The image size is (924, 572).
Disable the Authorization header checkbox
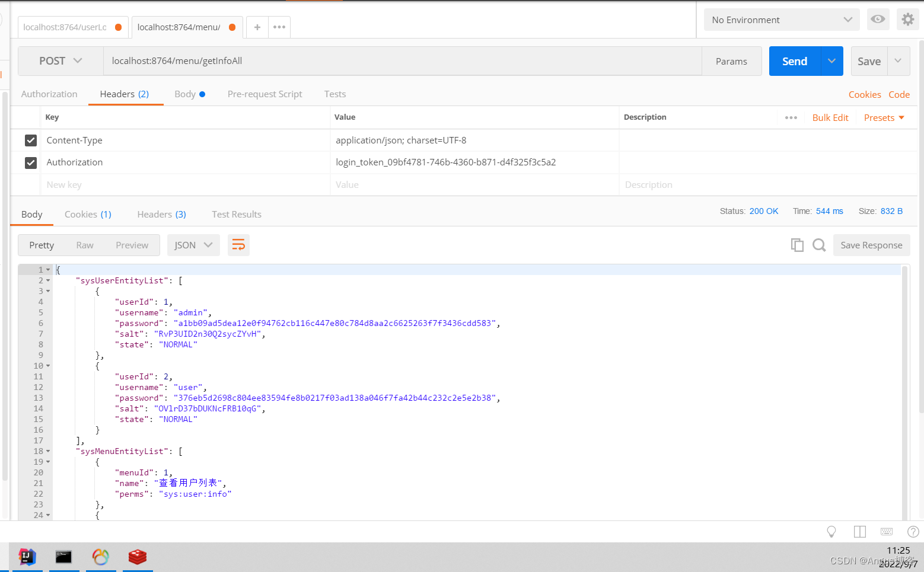pos(30,162)
